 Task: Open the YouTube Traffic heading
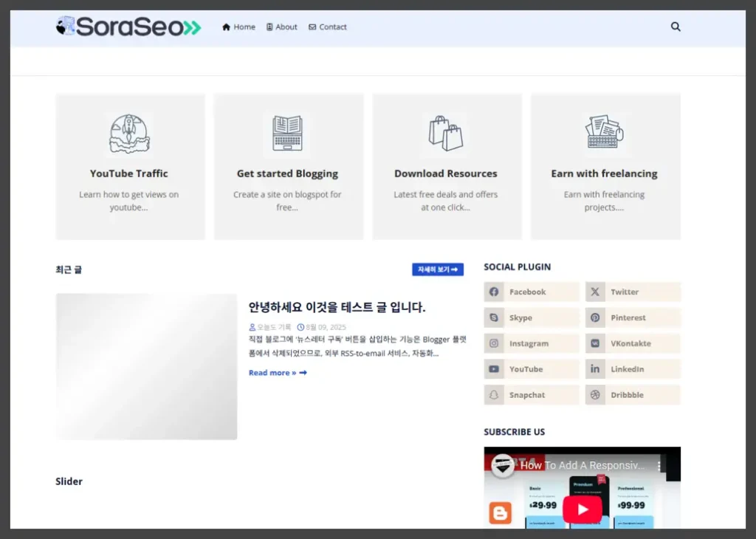pos(128,174)
